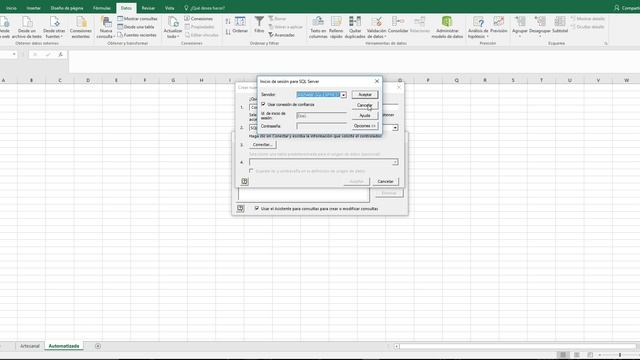640x360 pixels.
Task: Toggle Guardar id y contraseña checkbox
Action: 251,171
